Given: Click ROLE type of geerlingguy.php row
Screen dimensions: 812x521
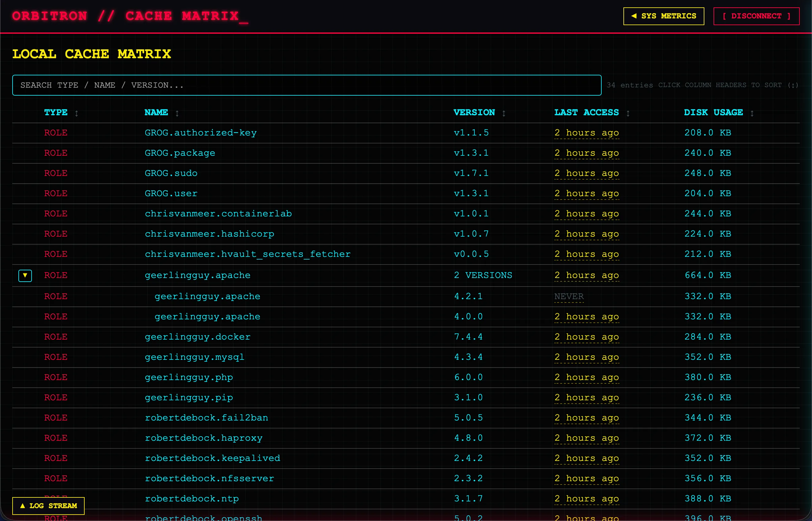Looking at the screenshot, I should (x=56, y=377).
